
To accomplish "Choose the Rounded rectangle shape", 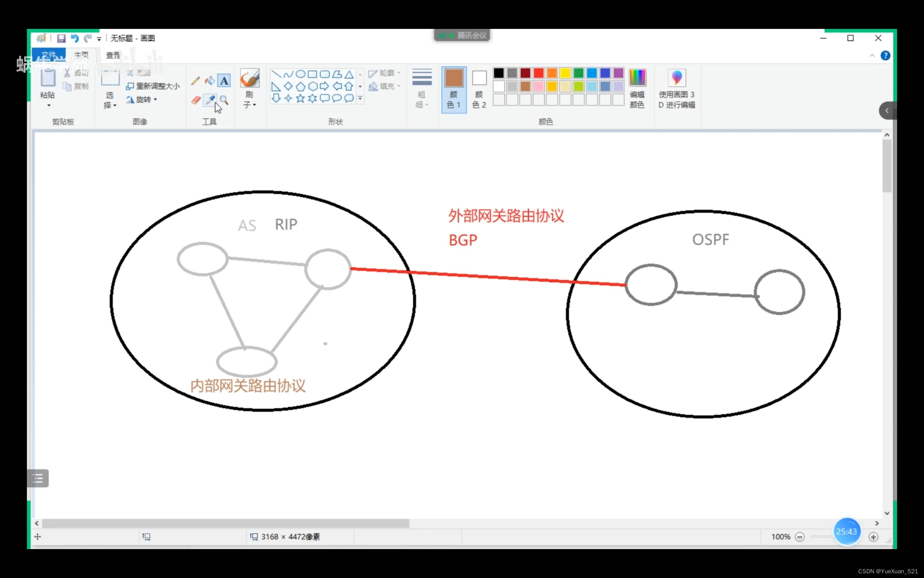I will click(324, 74).
